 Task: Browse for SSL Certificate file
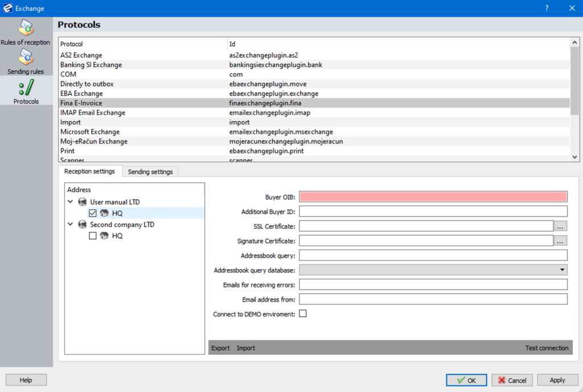(x=561, y=226)
